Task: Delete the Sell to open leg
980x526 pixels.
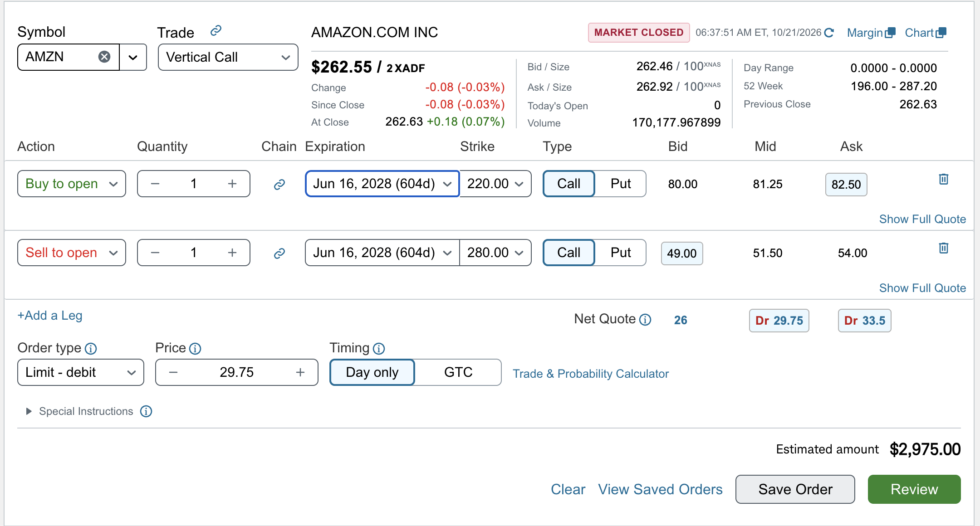Action: coord(944,248)
